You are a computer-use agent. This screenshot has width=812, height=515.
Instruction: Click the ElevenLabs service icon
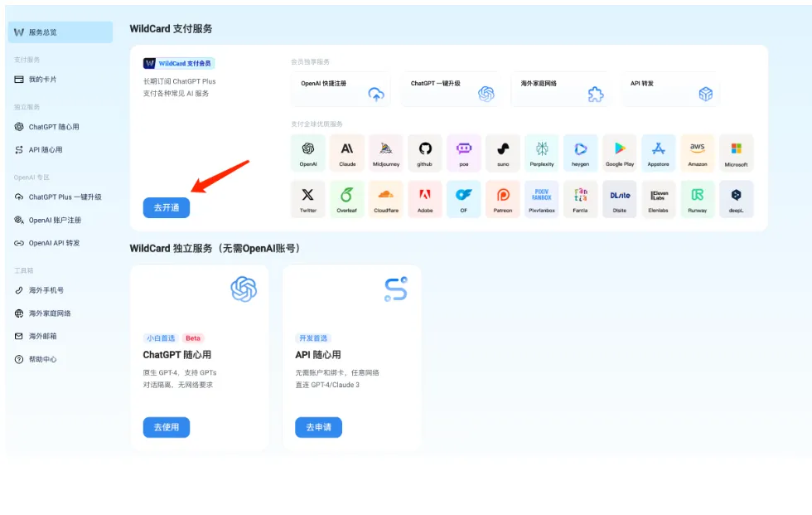[x=659, y=197]
